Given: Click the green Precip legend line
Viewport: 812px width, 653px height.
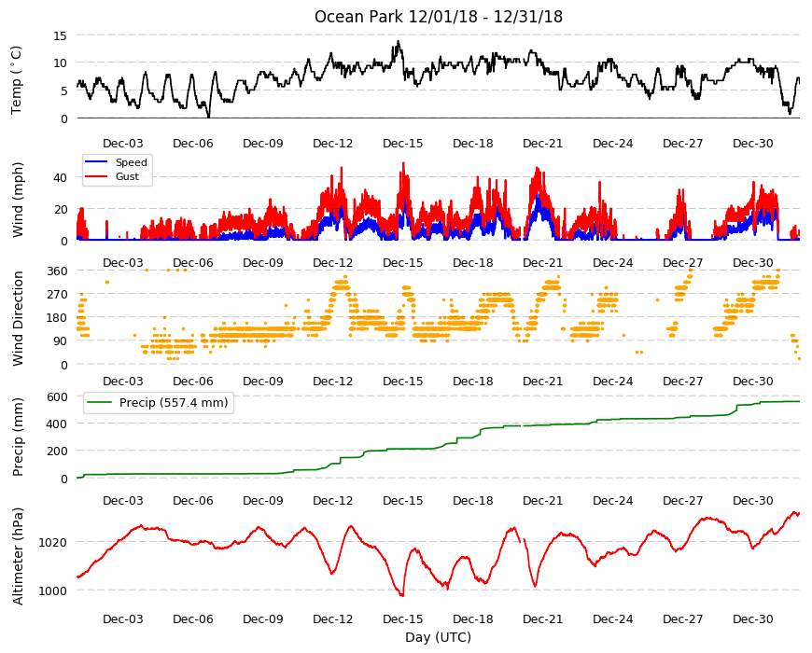Looking at the screenshot, I should tap(100, 403).
